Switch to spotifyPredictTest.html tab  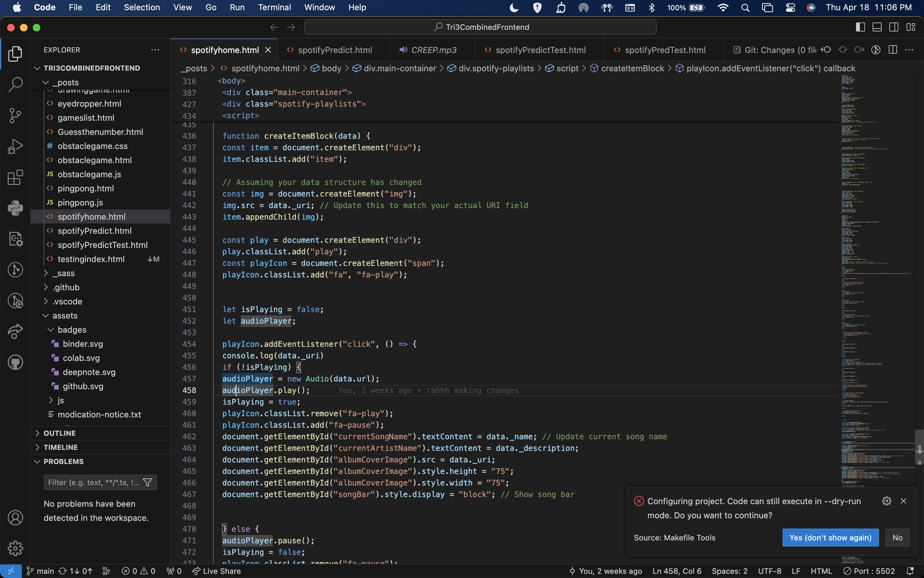tap(540, 50)
